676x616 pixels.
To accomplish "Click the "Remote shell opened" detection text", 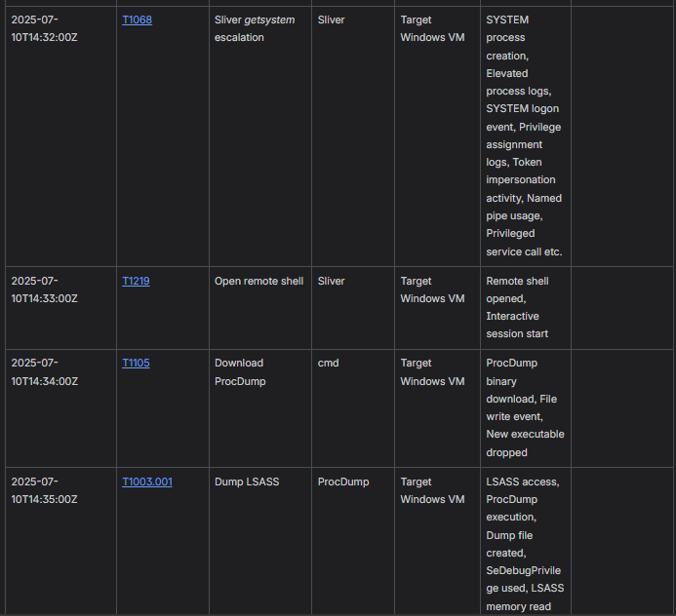I will pos(519,289).
